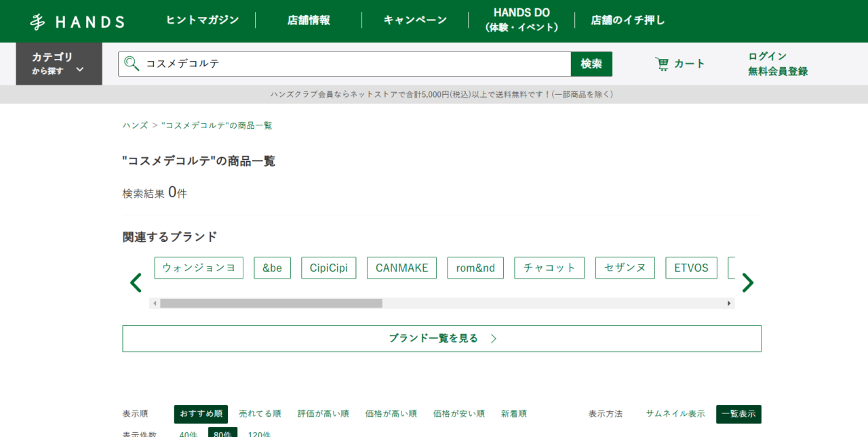
Task: Select the &be brand
Action: tap(272, 268)
